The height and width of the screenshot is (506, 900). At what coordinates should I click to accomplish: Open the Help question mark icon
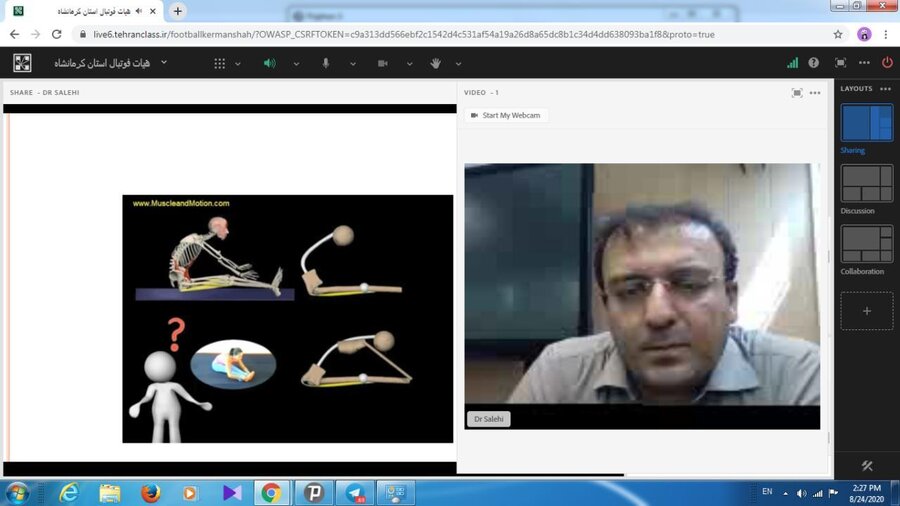pos(814,62)
